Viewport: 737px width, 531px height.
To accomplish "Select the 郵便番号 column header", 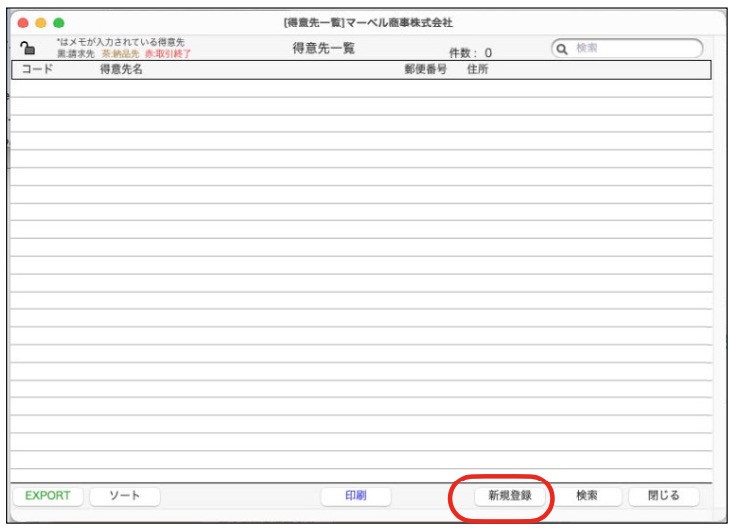I will (x=423, y=70).
